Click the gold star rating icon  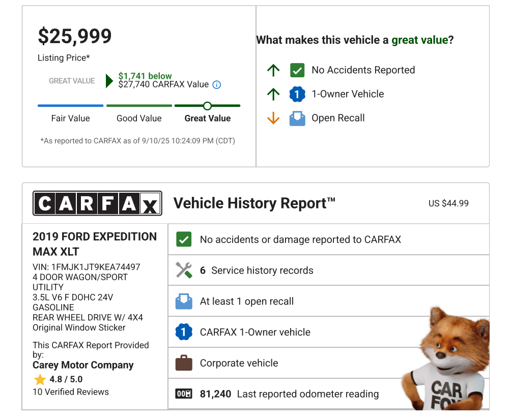tap(40, 379)
